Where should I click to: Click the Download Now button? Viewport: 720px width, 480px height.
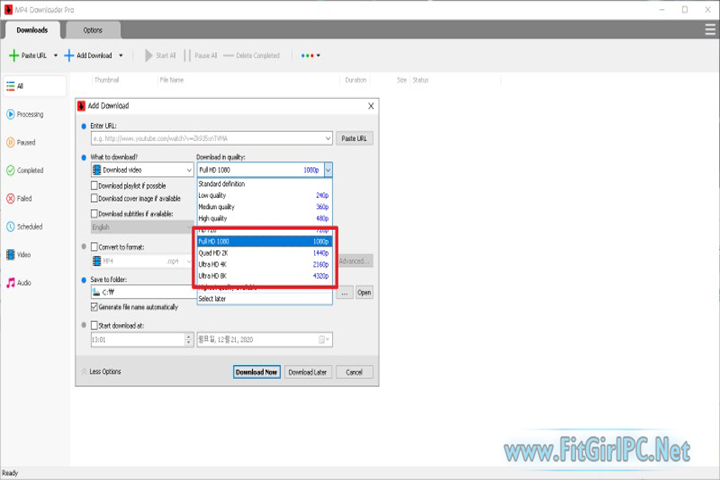coord(256,372)
